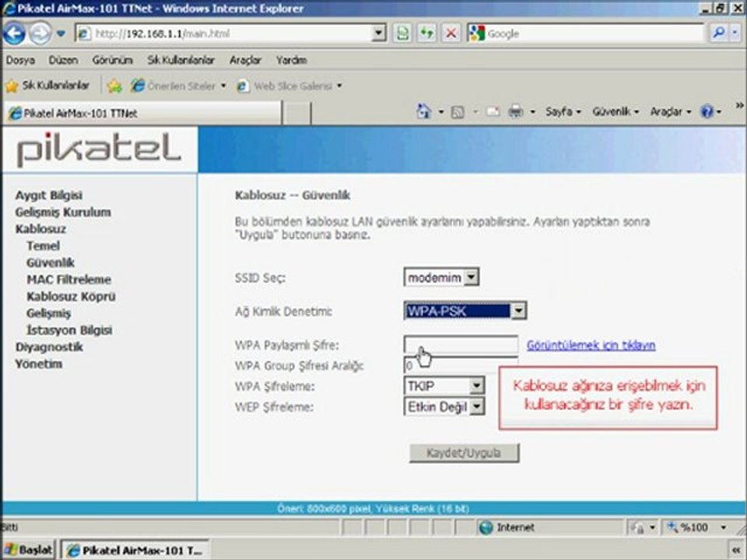Click the browser Forward arrow button
Viewport: 747px width, 560px height.
tap(40, 33)
